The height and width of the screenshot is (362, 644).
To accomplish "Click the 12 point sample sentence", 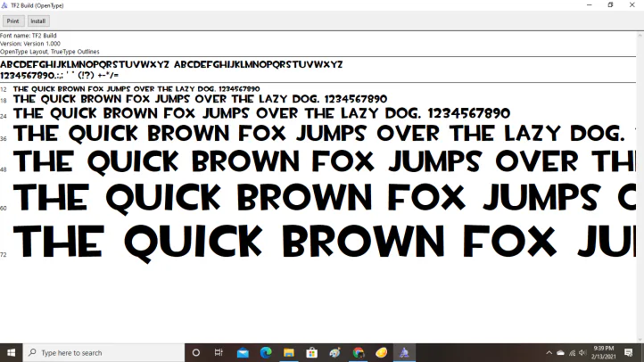I will coord(136,88).
